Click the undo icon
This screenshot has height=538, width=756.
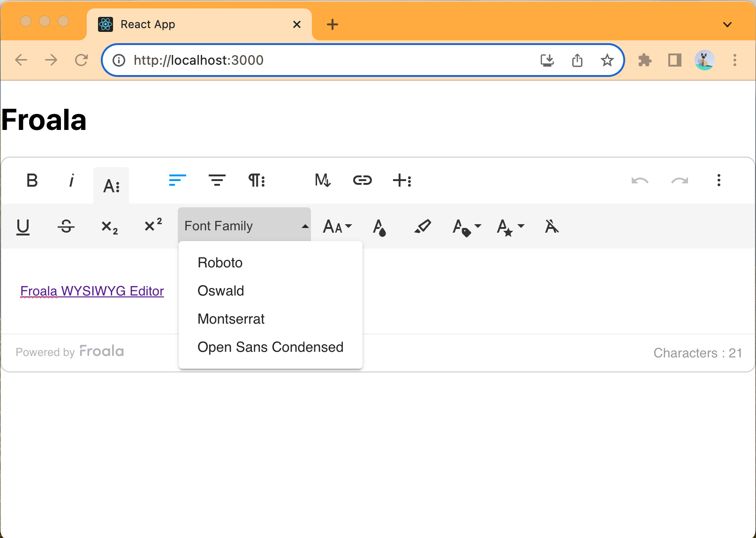640,180
